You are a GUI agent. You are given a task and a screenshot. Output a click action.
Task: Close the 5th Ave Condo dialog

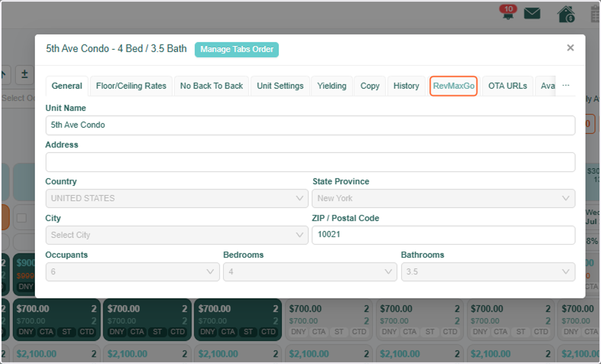pos(570,48)
